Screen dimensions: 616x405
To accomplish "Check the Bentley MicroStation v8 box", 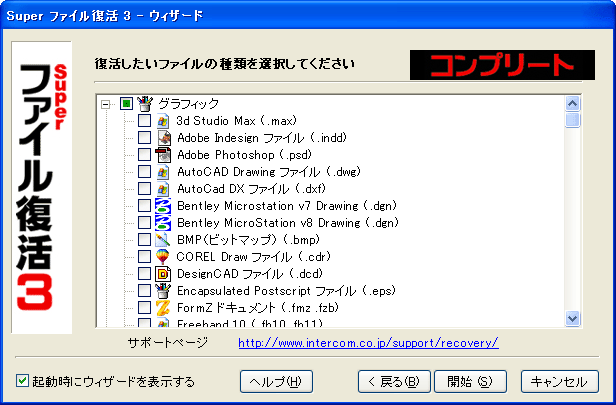I will (x=144, y=222).
